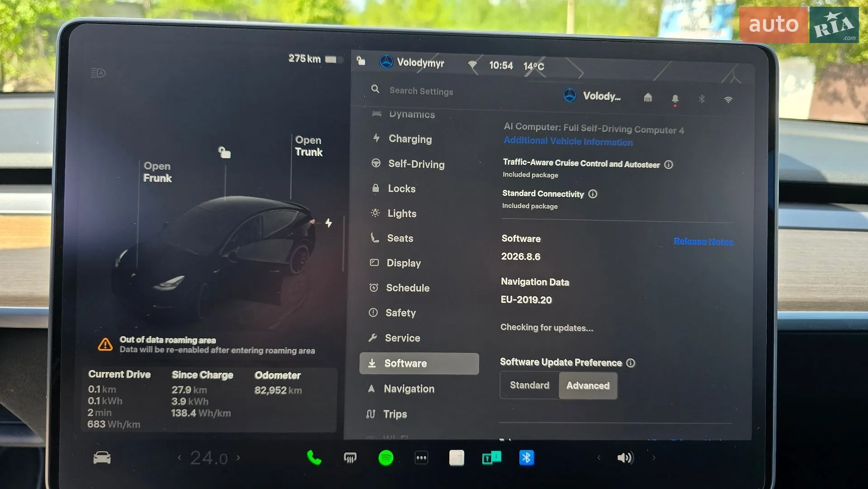The width and height of the screenshot is (868, 489).
Task: Tap the 14°C outside temperature
Action: (x=534, y=66)
